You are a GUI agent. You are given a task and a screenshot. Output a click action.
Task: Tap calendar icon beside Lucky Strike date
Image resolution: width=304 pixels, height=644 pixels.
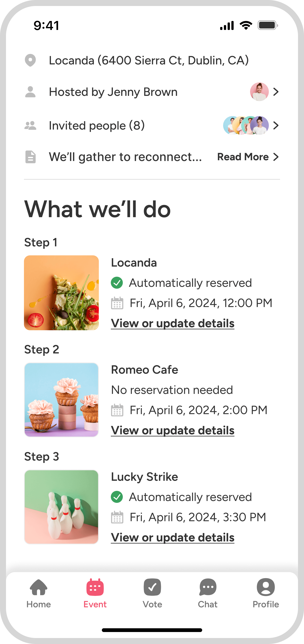[x=117, y=517]
